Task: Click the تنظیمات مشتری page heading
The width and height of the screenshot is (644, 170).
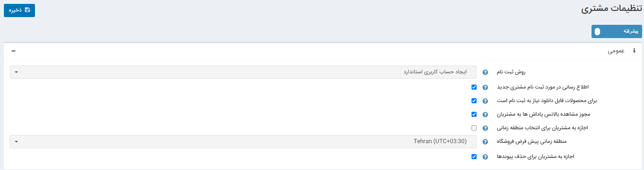Action: [611, 9]
